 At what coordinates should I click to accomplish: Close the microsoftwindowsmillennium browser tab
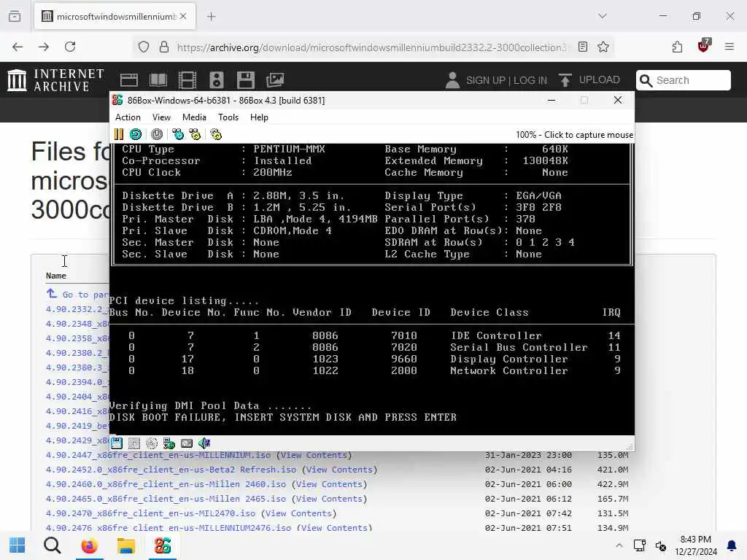(x=183, y=16)
